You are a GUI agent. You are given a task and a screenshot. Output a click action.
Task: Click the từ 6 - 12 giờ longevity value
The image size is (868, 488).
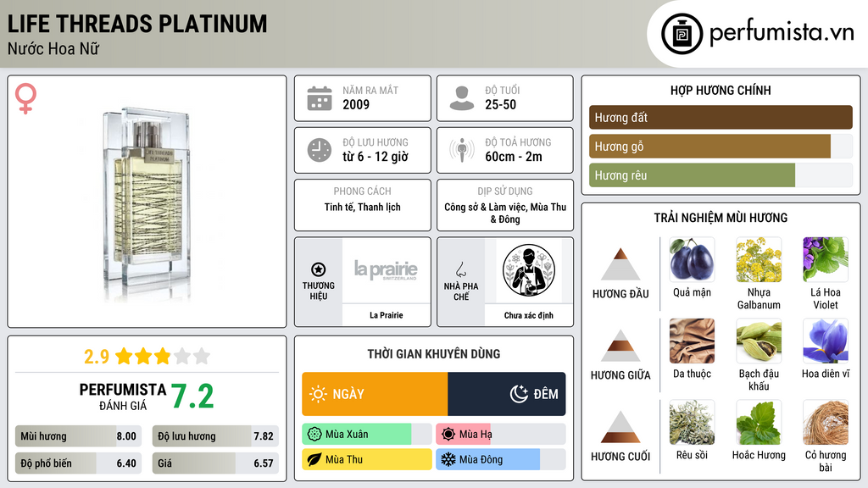click(x=376, y=157)
